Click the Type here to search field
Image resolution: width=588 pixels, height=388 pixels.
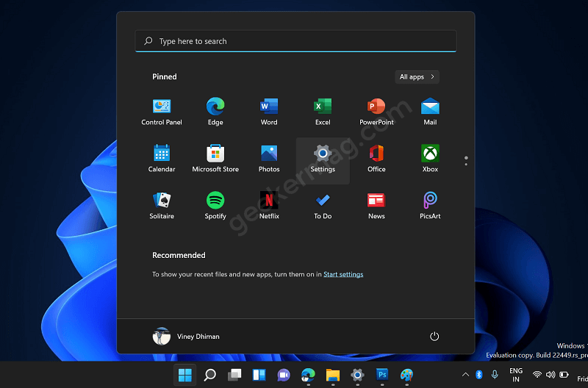coord(296,41)
